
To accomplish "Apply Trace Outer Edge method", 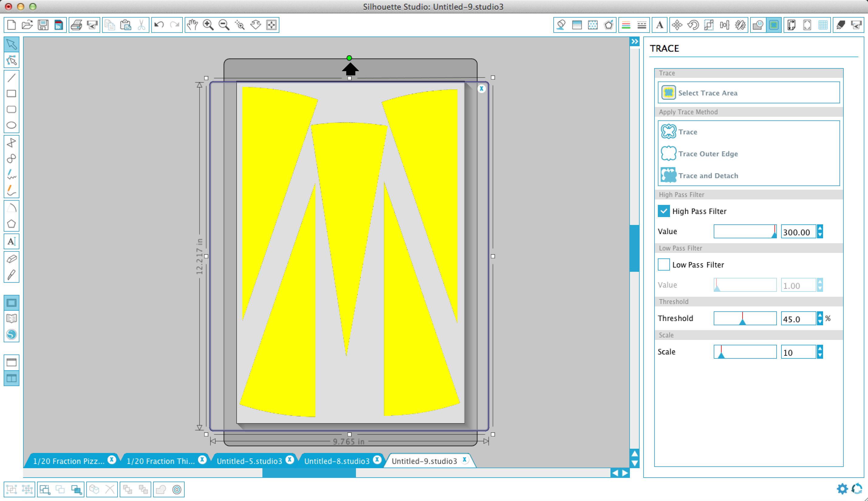I will click(x=748, y=154).
